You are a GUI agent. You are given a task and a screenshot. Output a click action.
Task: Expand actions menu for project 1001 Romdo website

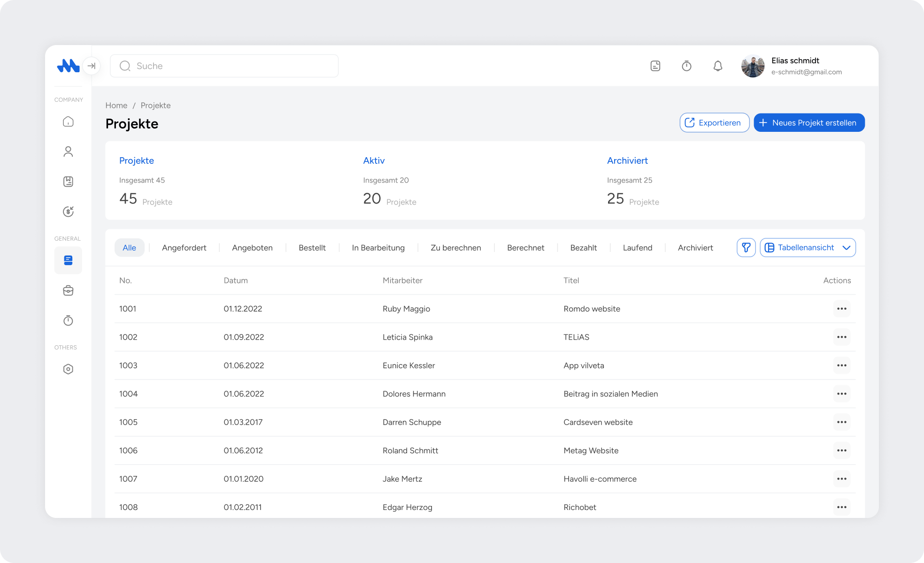pyautogui.click(x=842, y=309)
